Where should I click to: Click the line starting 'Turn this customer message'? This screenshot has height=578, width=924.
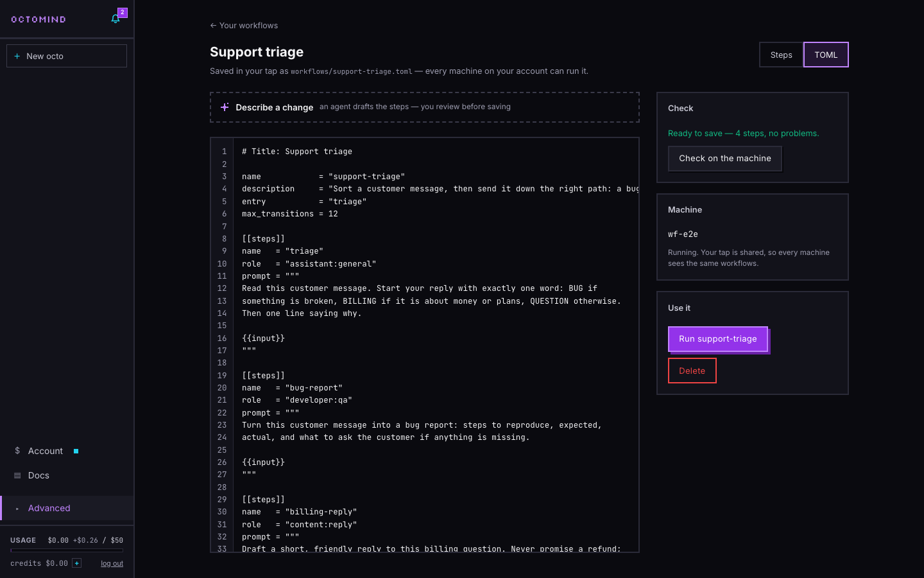(x=422, y=425)
